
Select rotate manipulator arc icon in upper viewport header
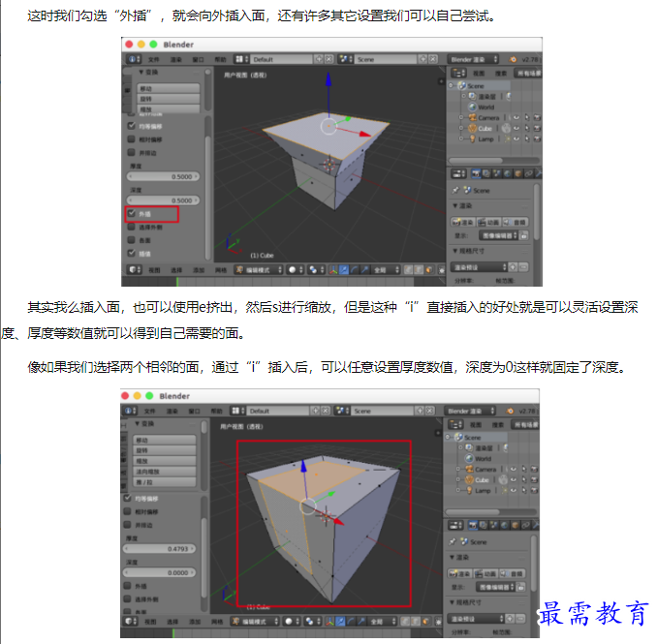click(x=354, y=269)
